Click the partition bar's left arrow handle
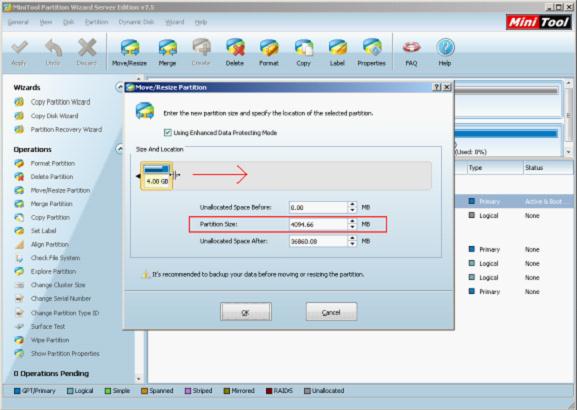The image size is (577, 410). pos(138,176)
